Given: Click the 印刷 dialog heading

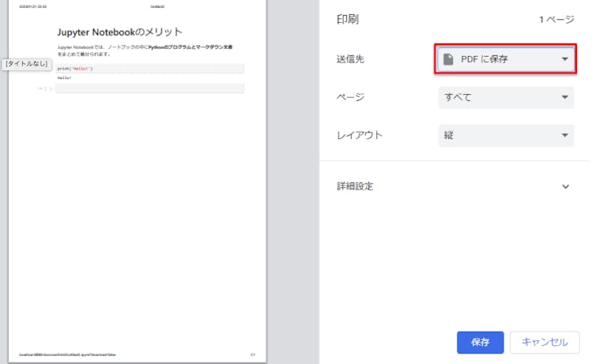Looking at the screenshot, I should tap(348, 19).
